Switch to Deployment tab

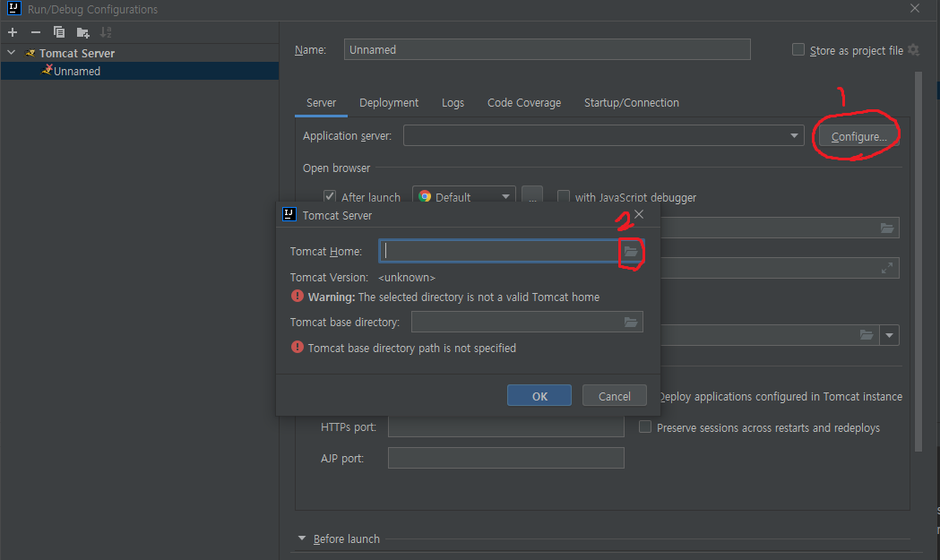pyautogui.click(x=389, y=102)
